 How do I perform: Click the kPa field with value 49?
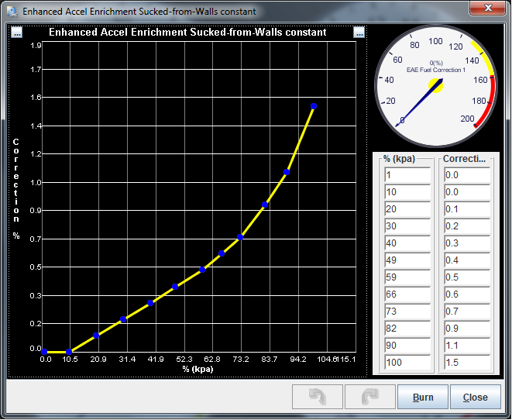(407, 260)
